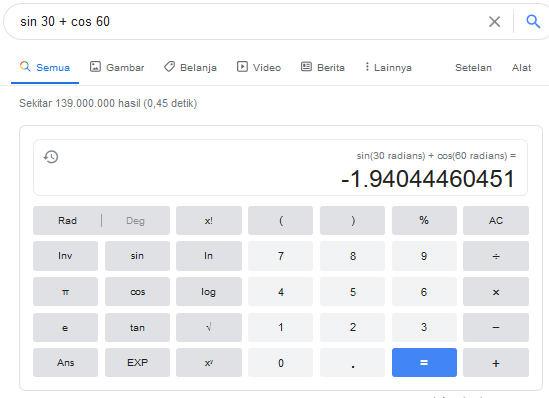Screen dimensions: 549x398
Task: Open the Setelan settings menu
Action: [x=473, y=67]
